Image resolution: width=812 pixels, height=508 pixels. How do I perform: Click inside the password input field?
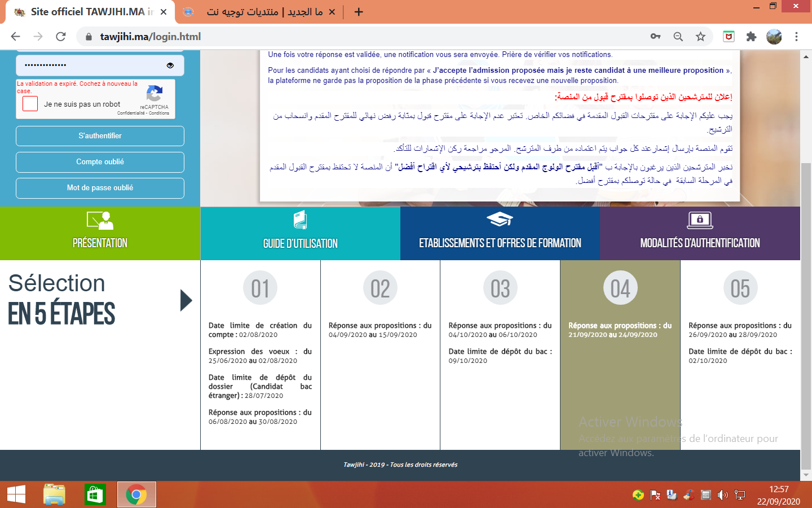90,65
